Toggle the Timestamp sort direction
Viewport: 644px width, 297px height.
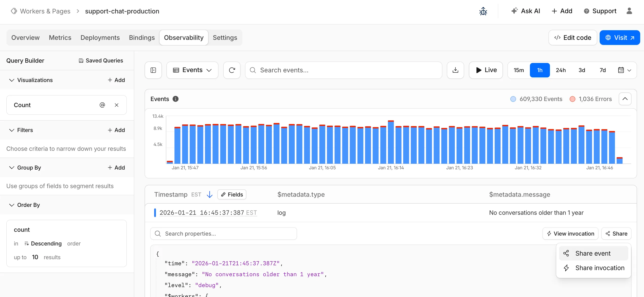coord(210,194)
